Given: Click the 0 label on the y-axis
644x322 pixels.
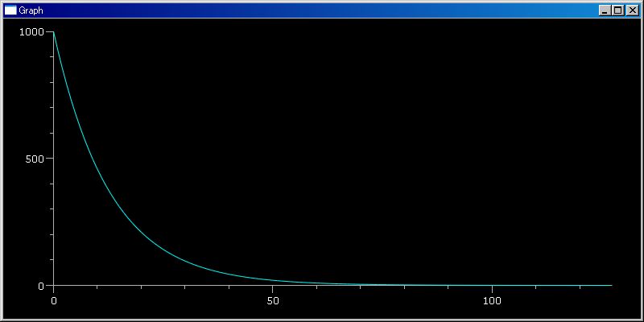Looking at the screenshot, I should pos(41,286).
